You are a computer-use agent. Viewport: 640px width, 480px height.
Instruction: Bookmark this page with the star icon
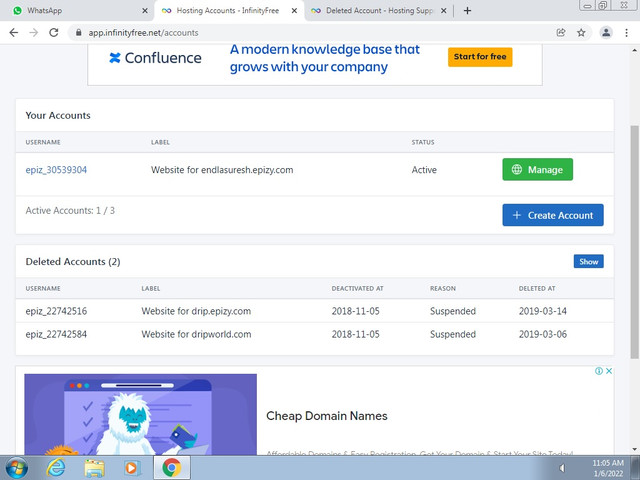581,33
